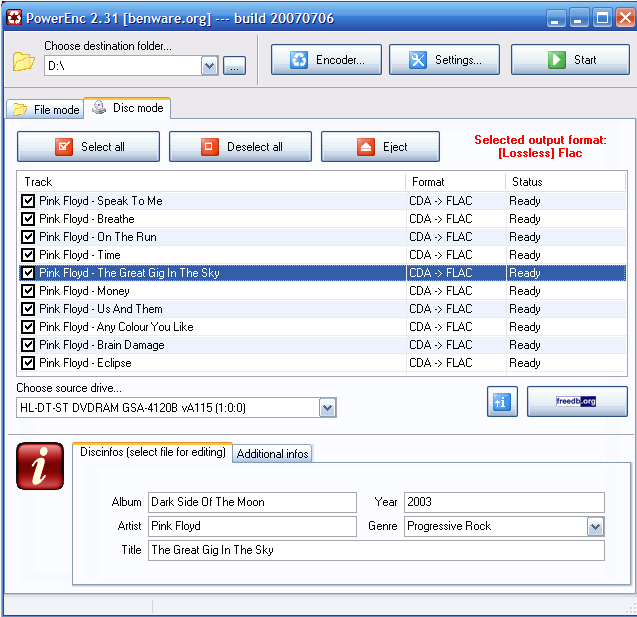Eject the disc
This screenshot has height=617, width=637.
point(380,147)
